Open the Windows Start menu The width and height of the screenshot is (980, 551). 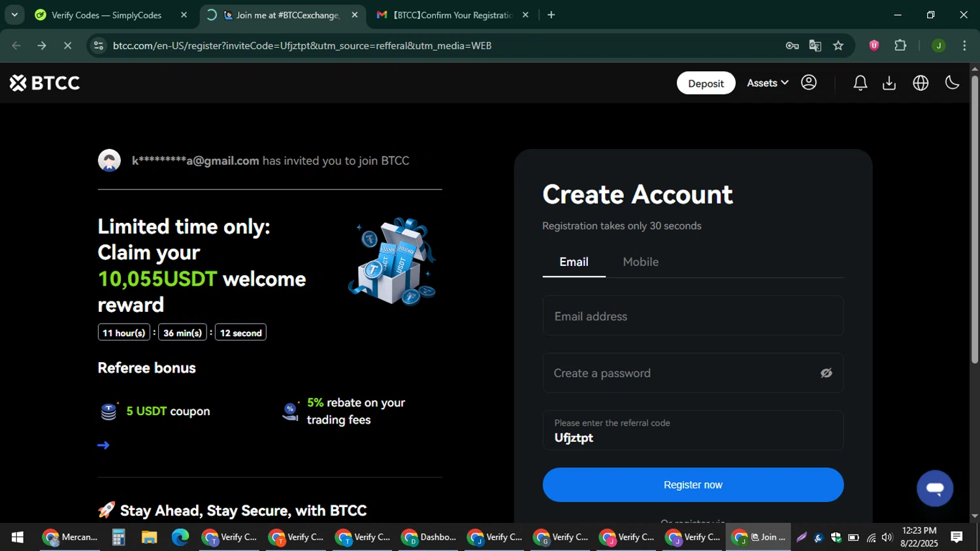18,537
